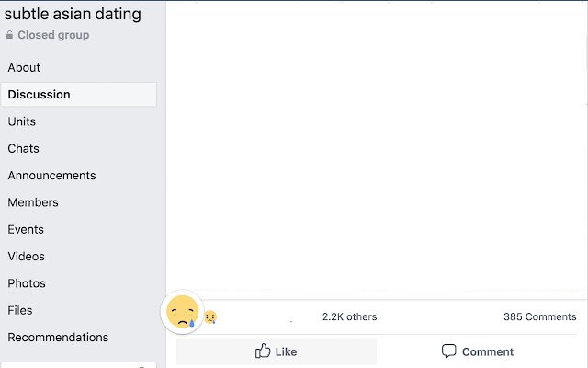Open the Events section

[26, 229]
